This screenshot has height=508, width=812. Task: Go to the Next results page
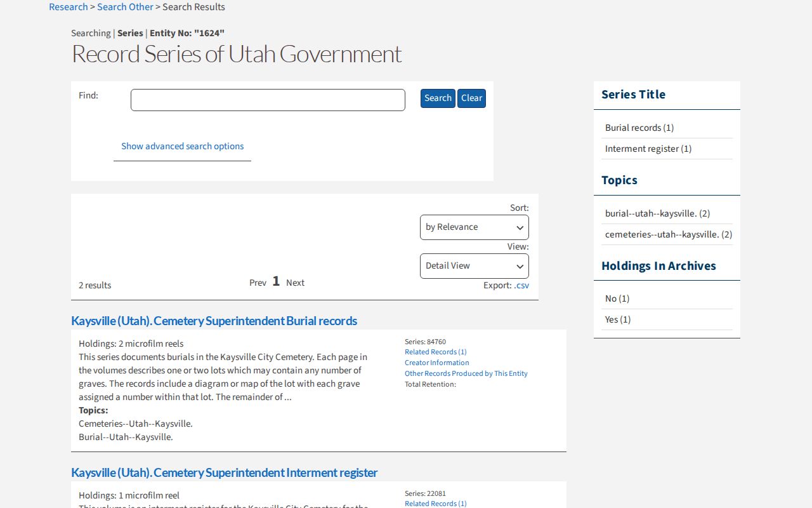click(295, 283)
